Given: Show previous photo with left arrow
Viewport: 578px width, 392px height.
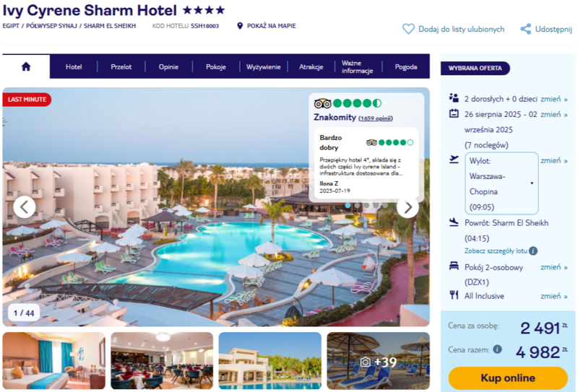Looking at the screenshot, I should click(x=25, y=207).
